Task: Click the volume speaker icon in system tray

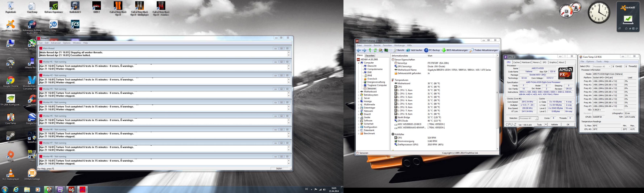Action: 325,190
